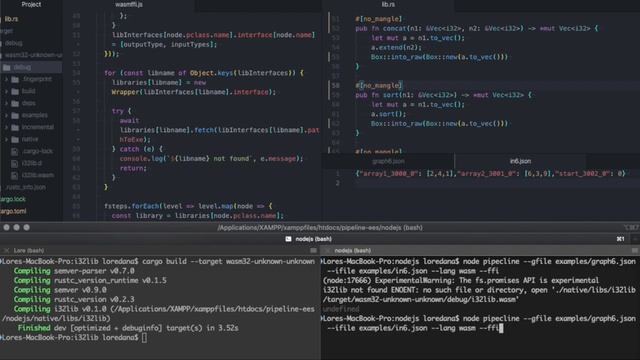This screenshot has width=640, height=360.
Task: Click 'Compiling semver-parser v0.7.0' terminal line
Action: click(74, 271)
